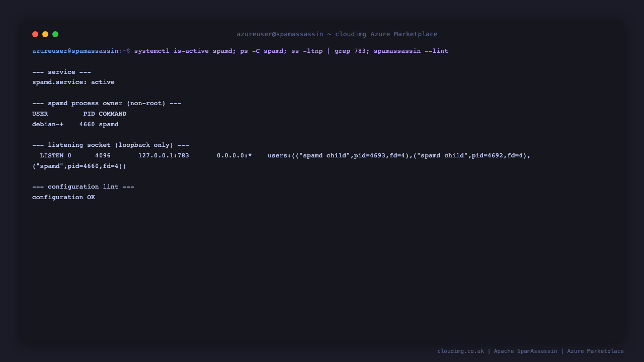
Task: Click the terminal title 'azureuser@spamassassin ~ cloudimg Azure Marketplace'
Action: pos(337,34)
